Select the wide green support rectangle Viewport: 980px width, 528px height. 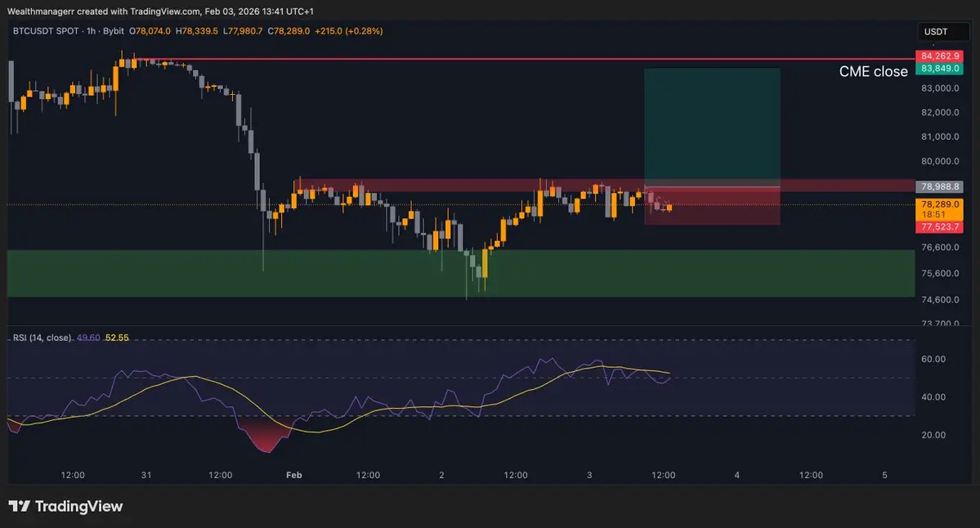pos(461,273)
